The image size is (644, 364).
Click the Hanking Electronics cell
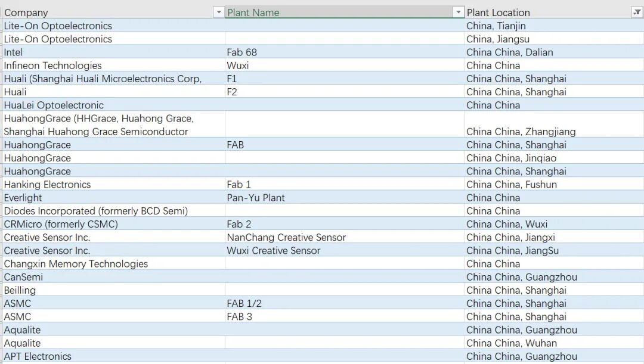[113, 184]
